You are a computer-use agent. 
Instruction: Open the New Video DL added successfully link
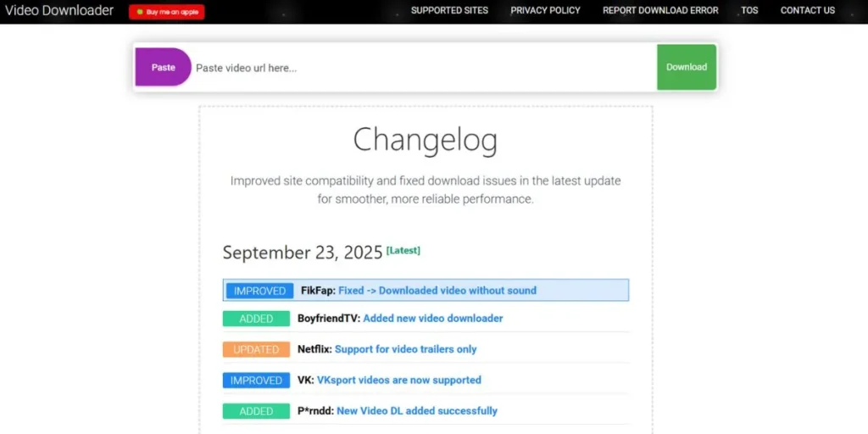(x=416, y=411)
